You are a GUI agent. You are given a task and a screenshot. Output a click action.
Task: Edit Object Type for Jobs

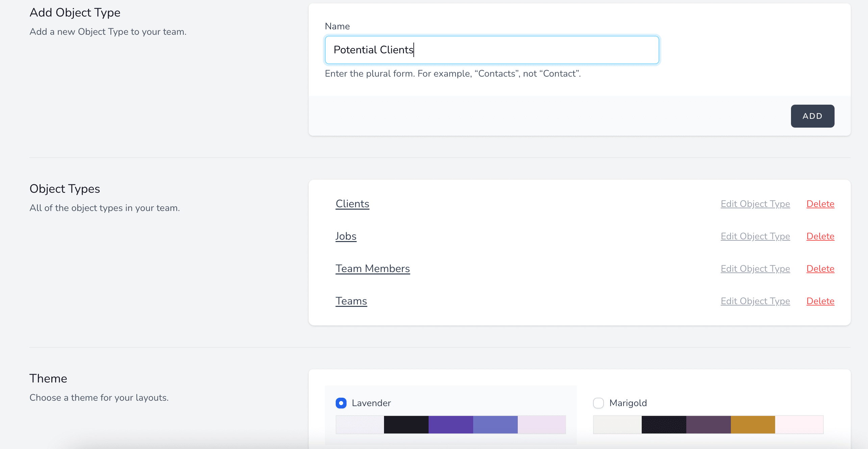[755, 236]
